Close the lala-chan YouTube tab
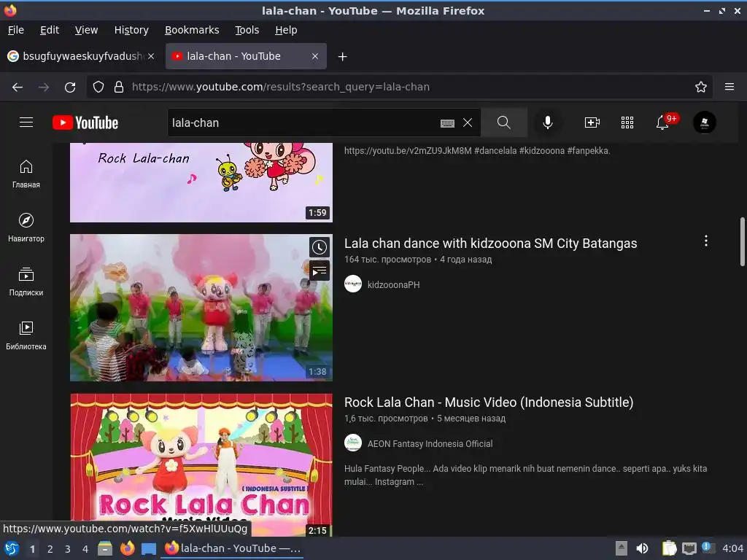747x560 pixels. click(315, 56)
